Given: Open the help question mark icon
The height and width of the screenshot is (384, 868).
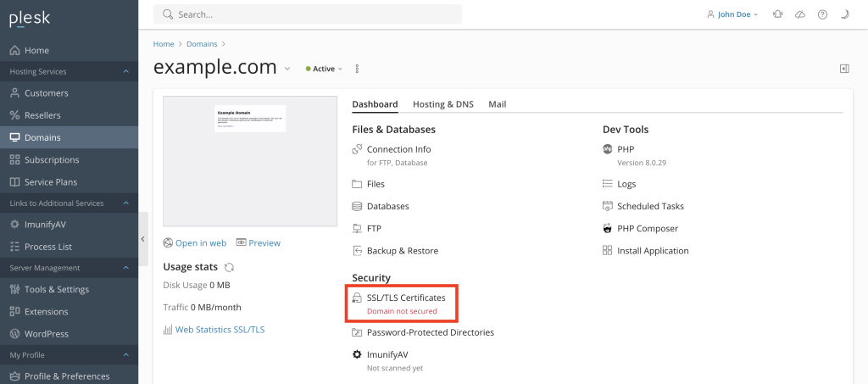Looking at the screenshot, I should coord(822,14).
